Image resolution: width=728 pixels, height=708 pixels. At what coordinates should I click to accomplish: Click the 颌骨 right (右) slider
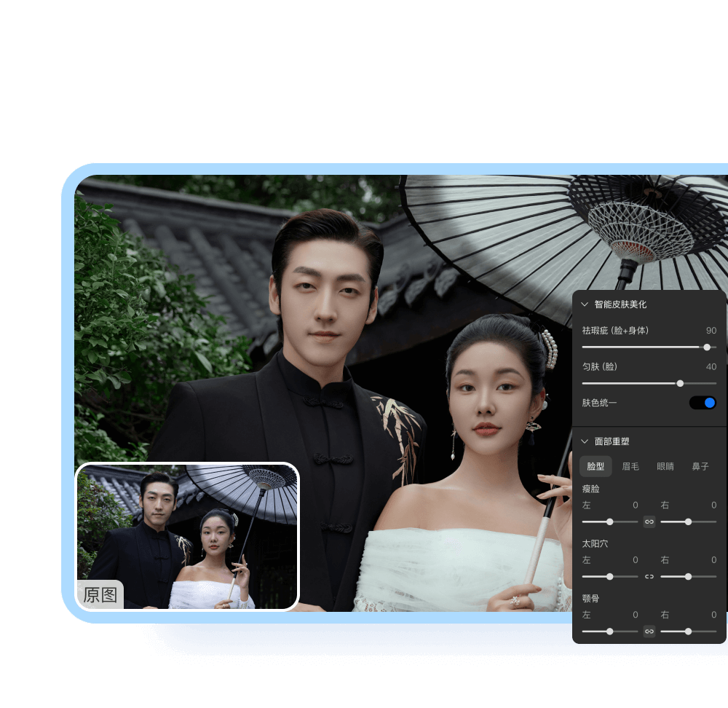pyautogui.click(x=688, y=632)
